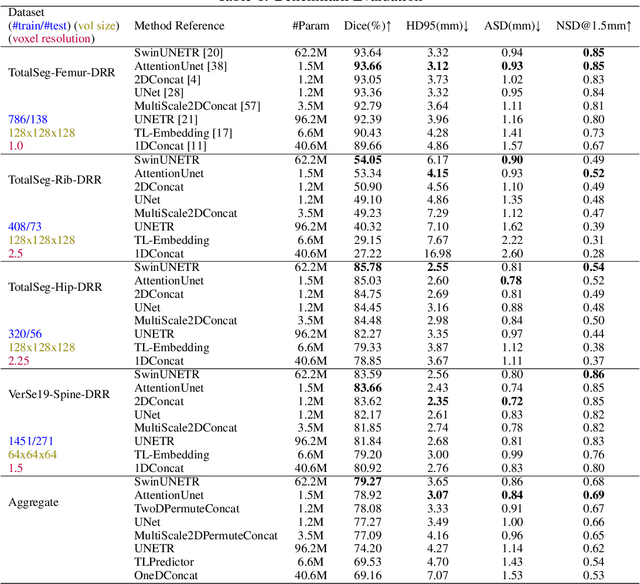This screenshot has width=640, height=584.
Task: Click the Aggregate row label
Action: [35, 501]
